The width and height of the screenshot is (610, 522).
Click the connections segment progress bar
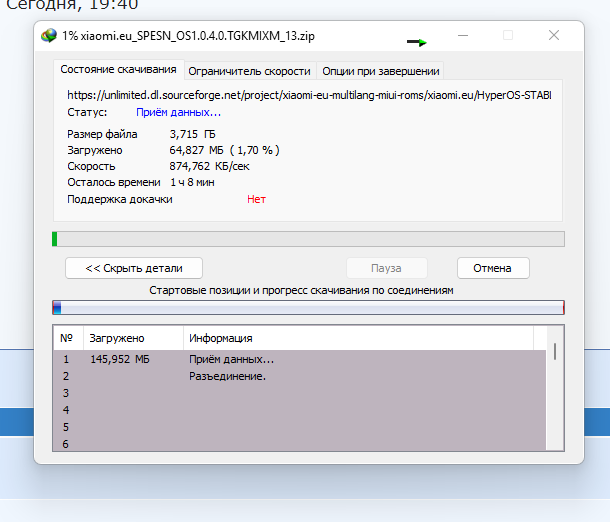click(x=308, y=308)
